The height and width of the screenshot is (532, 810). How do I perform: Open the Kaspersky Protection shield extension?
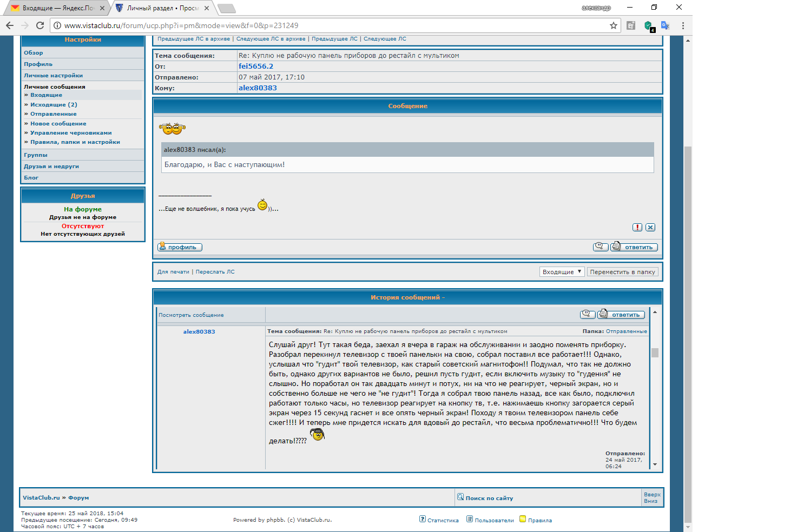pos(649,25)
